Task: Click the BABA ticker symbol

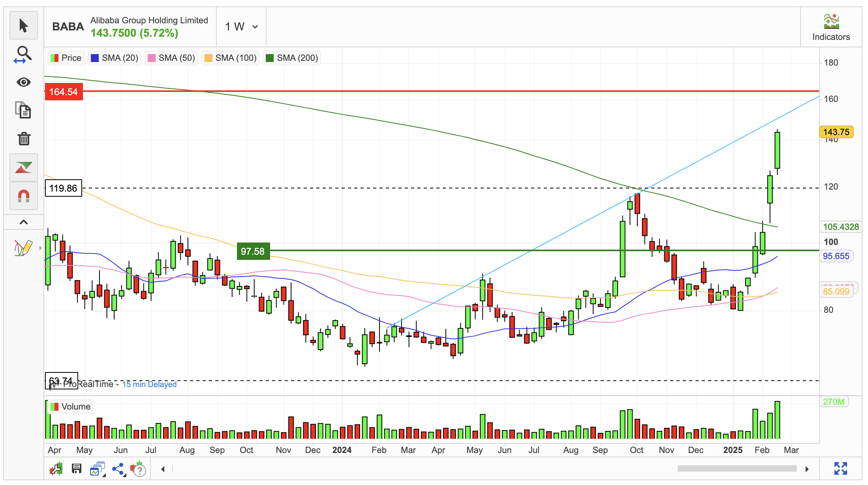Action: point(68,26)
